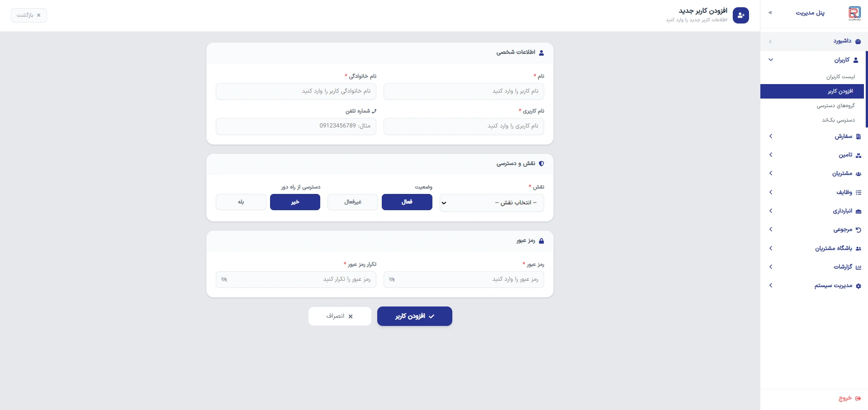Click the مرجوعی return icon
This screenshot has width=868, height=410.
click(859, 230)
